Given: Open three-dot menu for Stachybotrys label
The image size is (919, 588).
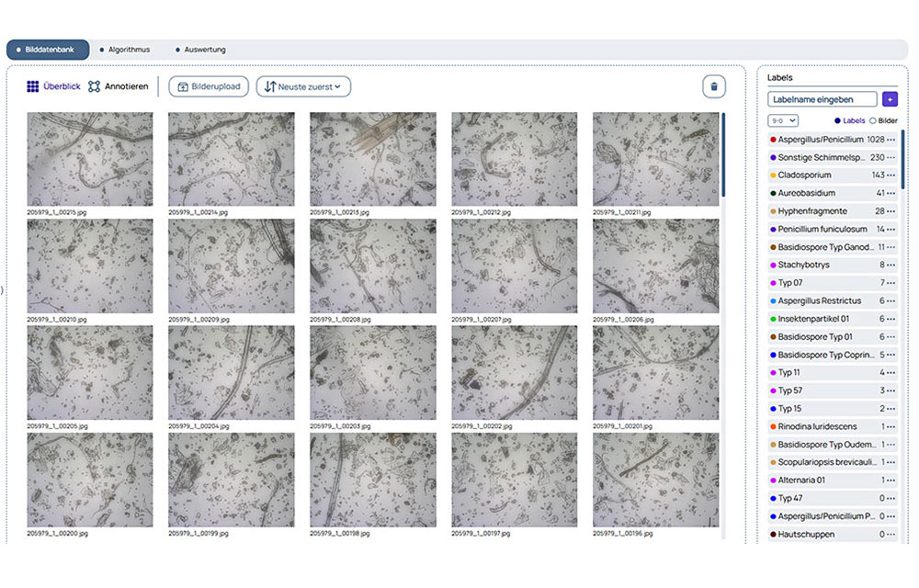Looking at the screenshot, I should [x=891, y=265].
